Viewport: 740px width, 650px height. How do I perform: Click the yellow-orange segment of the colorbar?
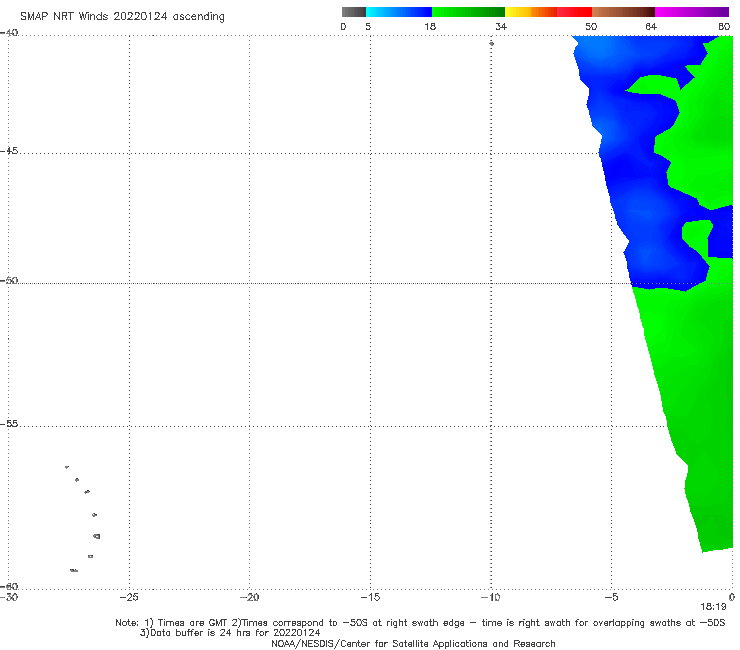coord(530,12)
